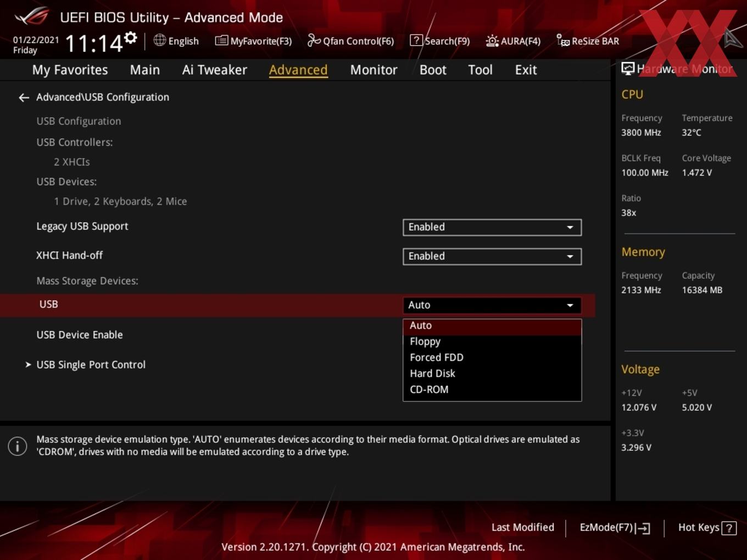
Task: Click +12V reading 12.076 V
Action: 639,407
